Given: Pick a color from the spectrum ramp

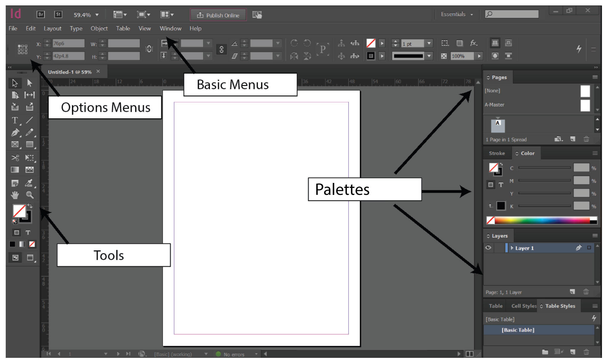Looking at the screenshot, I should 541,221.
